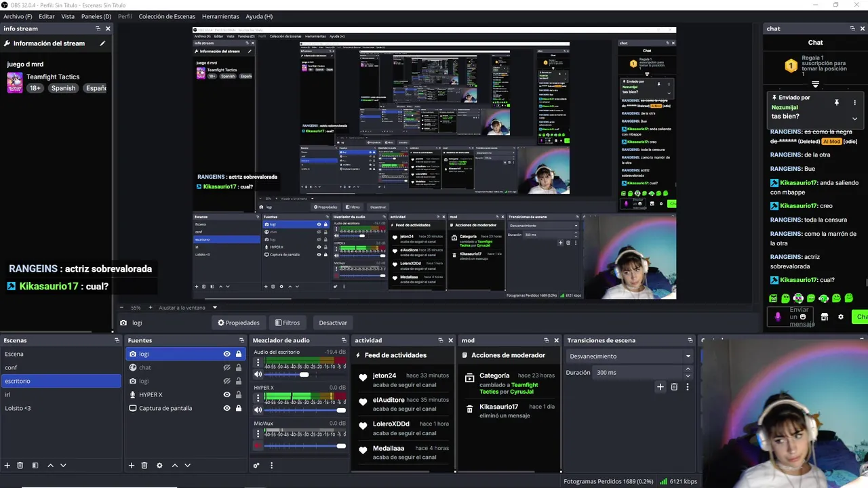Open emote picker in chat input
Screen dimensions: 868x488
pos(803,317)
